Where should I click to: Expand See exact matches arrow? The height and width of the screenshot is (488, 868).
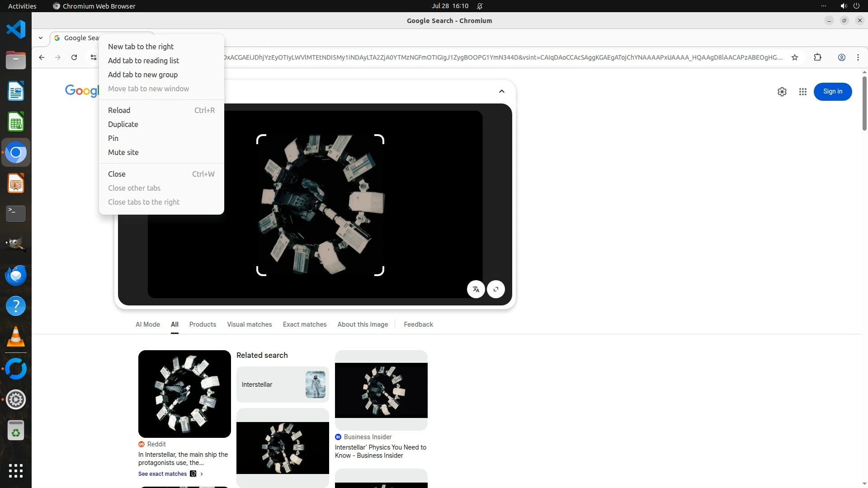tap(202, 474)
